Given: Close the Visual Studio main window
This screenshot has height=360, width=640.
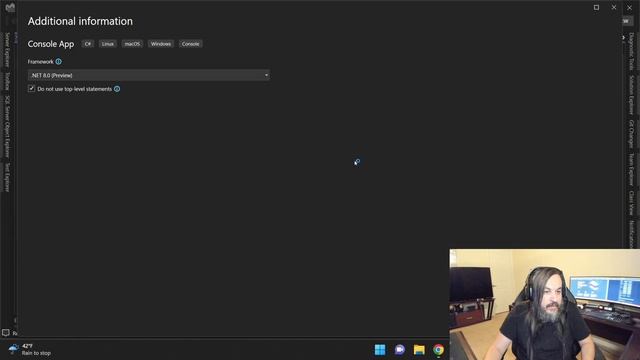Looking at the screenshot, I should [x=630, y=7].
